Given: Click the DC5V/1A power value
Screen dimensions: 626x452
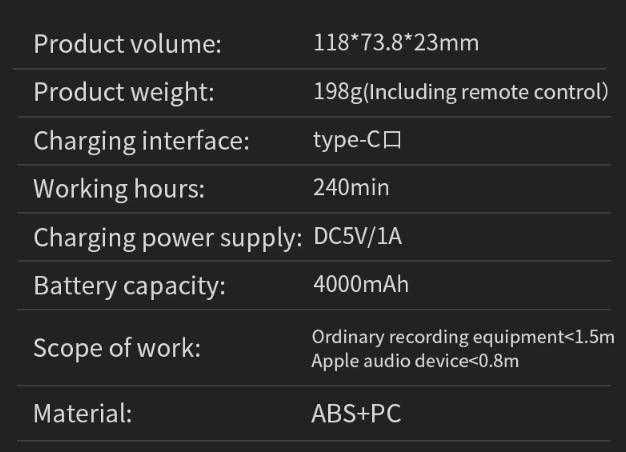Looking at the screenshot, I should [x=357, y=237].
